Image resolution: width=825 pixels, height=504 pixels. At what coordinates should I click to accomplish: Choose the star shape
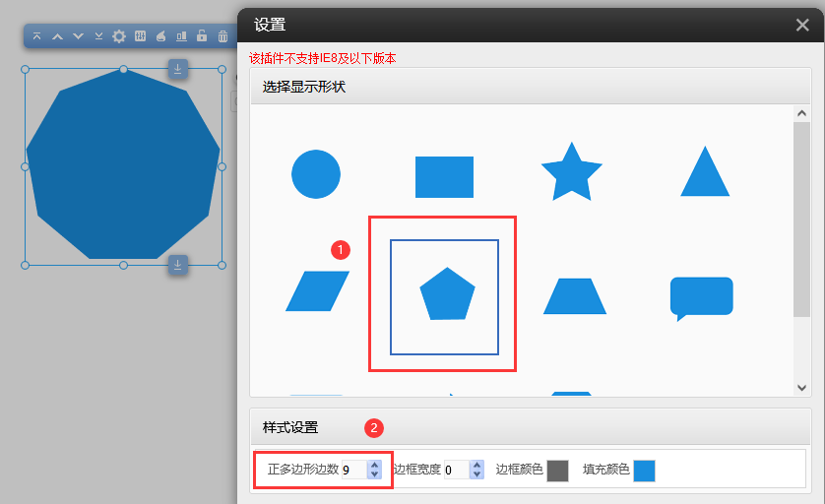(x=571, y=173)
